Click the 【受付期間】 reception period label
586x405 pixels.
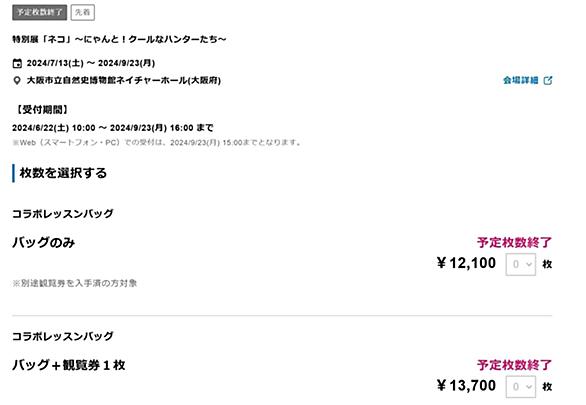(x=42, y=110)
